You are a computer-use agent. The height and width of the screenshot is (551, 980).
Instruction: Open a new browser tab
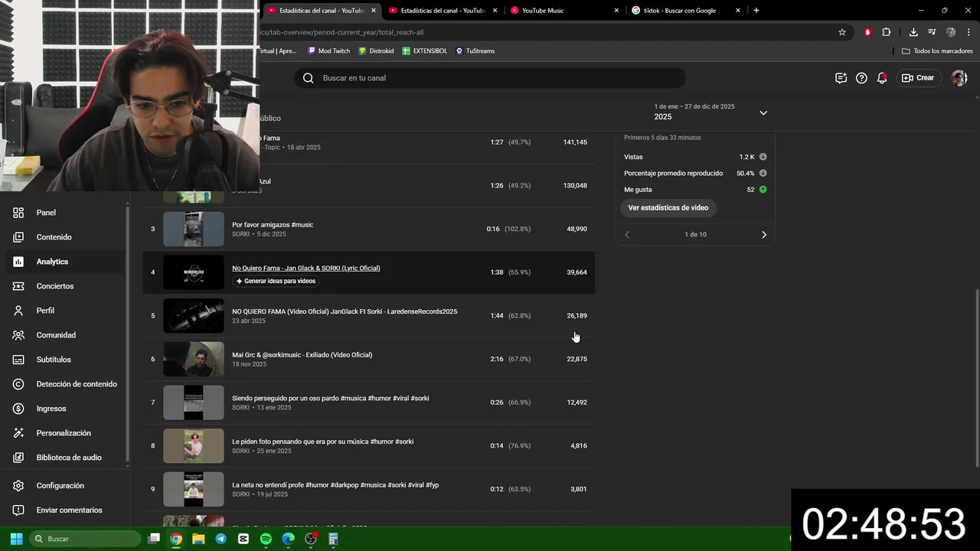pos(756,11)
